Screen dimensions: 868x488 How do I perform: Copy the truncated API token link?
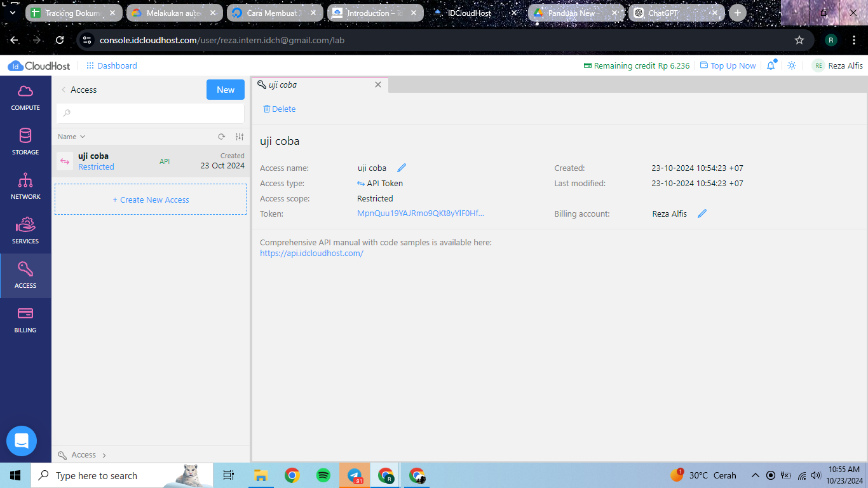point(421,213)
